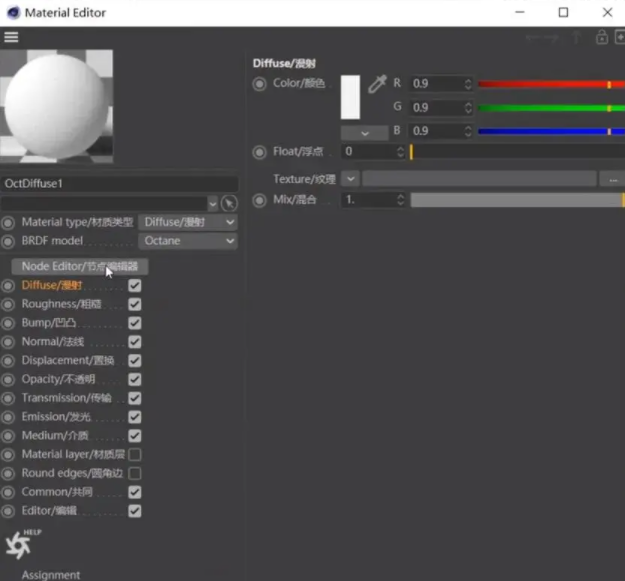Screen dimensions: 625x581
Task: Open the Material type dropdown
Action: pos(188,222)
